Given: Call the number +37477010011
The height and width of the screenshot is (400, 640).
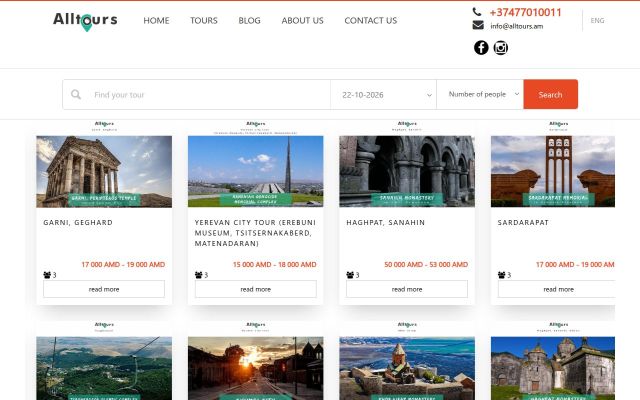Looking at the screenshot, I should click(525, 12).
